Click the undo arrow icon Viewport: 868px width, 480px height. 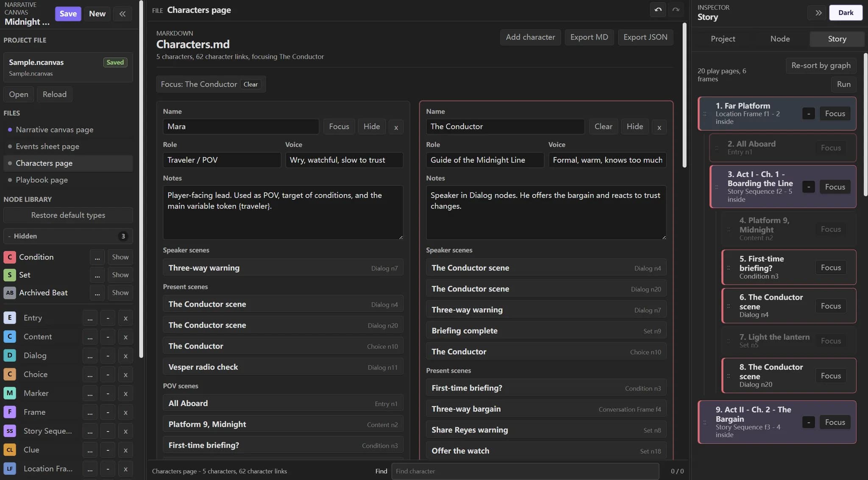658,10
